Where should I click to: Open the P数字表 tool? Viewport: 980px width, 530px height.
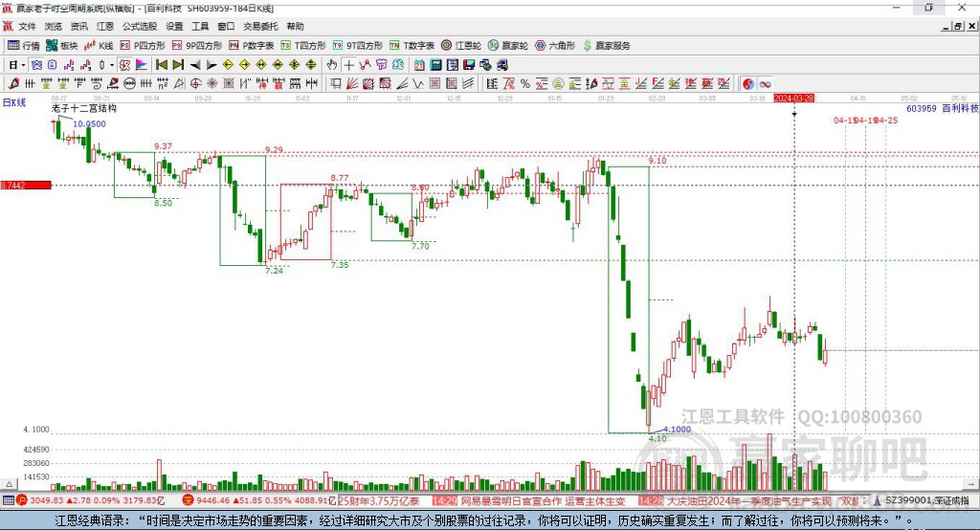click(252, 46)
